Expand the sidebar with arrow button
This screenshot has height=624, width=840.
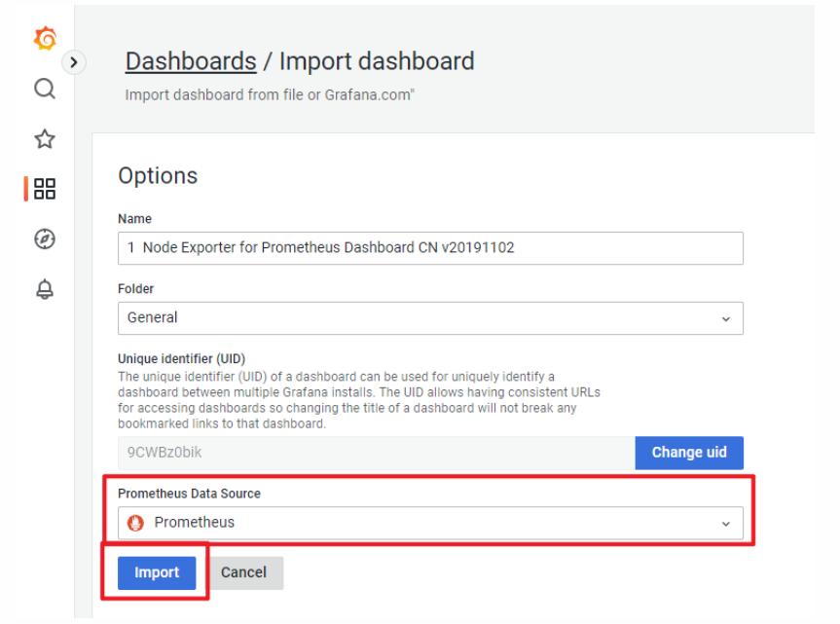pos(74,62)
